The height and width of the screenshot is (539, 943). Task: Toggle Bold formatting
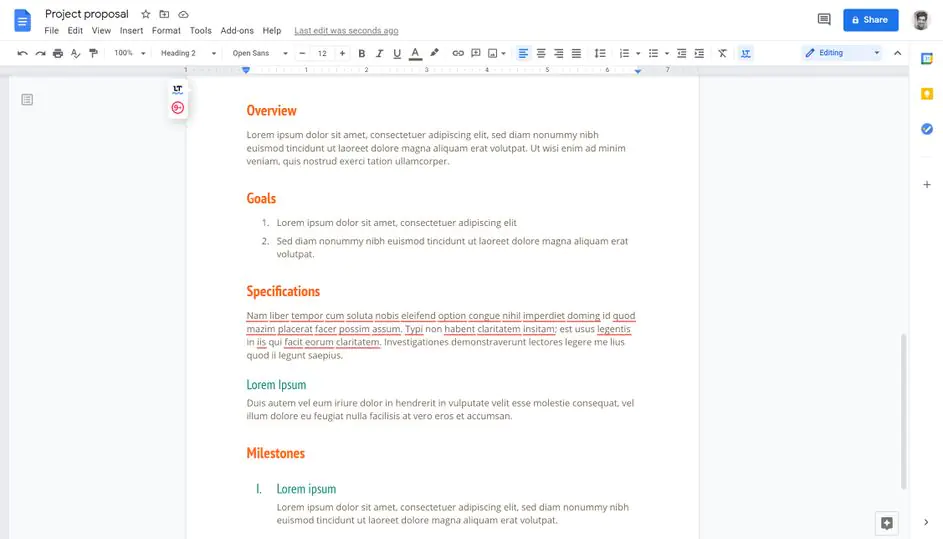tap(361, 54)
